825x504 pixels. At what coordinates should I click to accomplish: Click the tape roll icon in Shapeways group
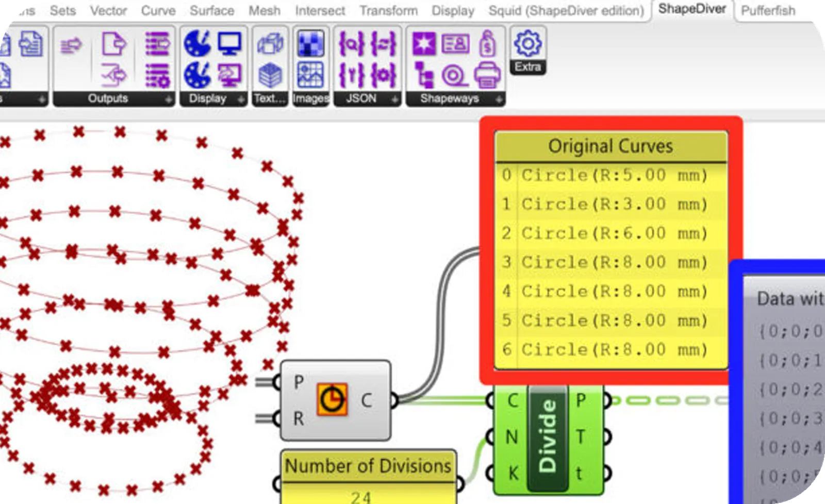454,76
